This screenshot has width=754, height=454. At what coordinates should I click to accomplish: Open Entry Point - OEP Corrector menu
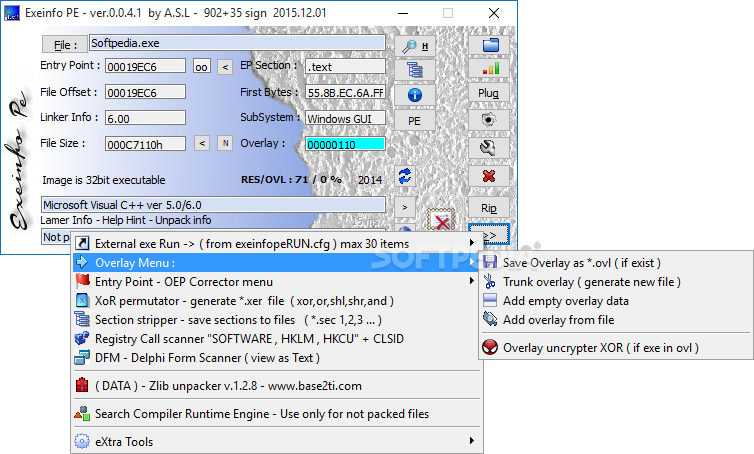[x=276, y=281]
